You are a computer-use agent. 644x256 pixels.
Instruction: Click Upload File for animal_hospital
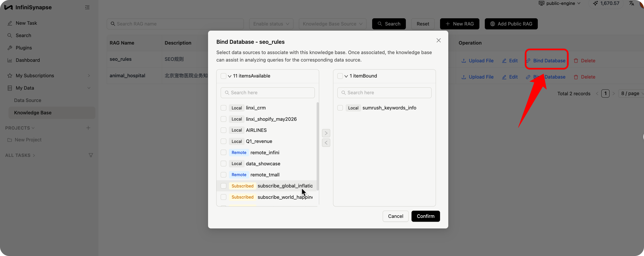(x=477, y=77)
